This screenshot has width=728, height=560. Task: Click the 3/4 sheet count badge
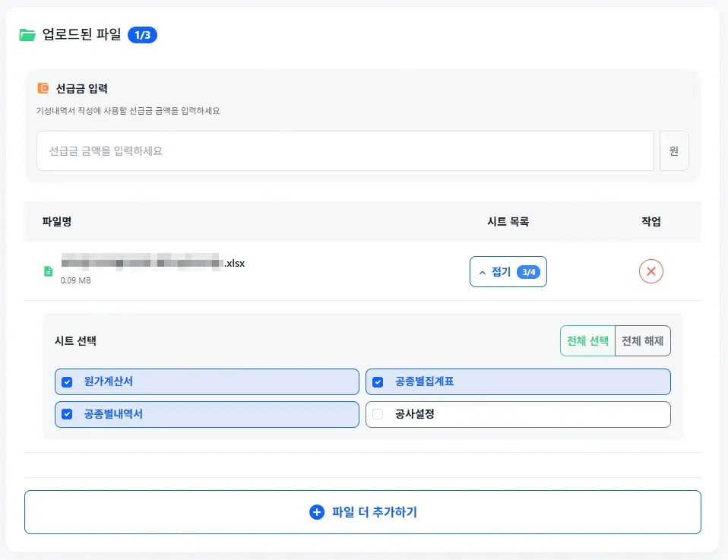coord(528,272)
